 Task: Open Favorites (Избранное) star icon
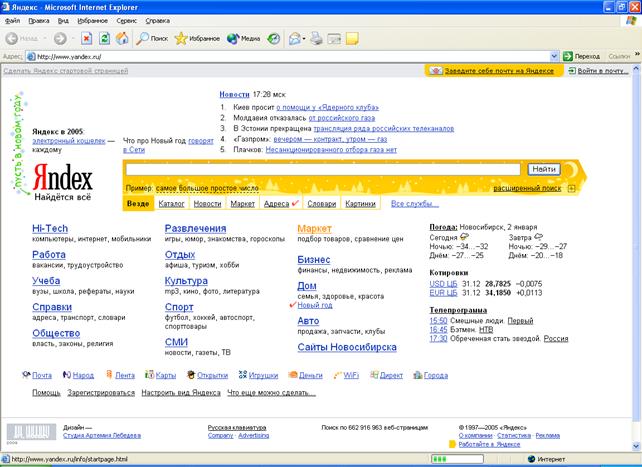coord(182,39)
